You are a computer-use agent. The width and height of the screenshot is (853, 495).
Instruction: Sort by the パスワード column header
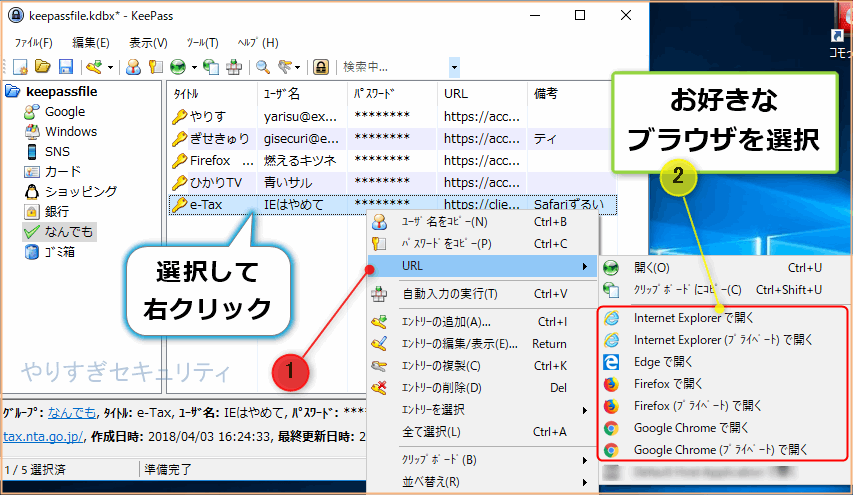392,94
